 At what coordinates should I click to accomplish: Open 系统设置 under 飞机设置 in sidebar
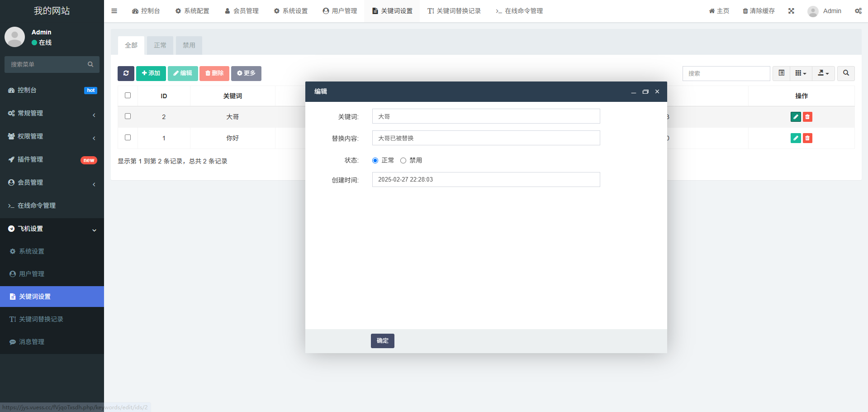click(x=52, y=251)
